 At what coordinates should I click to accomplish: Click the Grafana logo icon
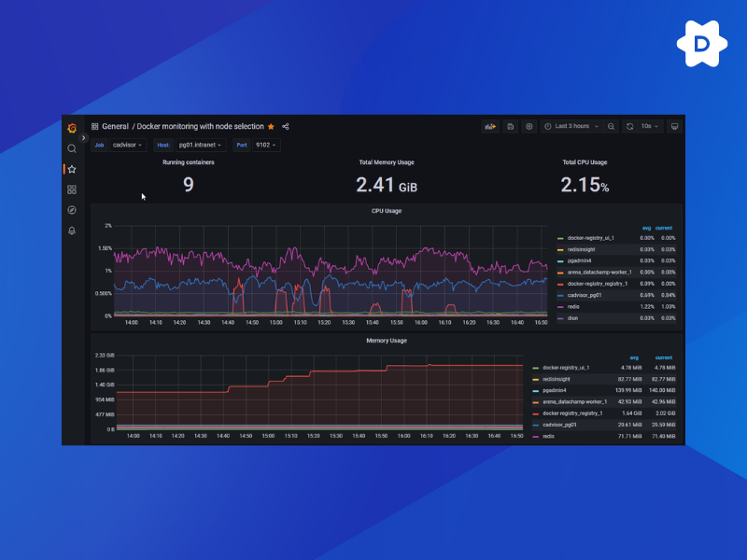(x=72, y=128)
